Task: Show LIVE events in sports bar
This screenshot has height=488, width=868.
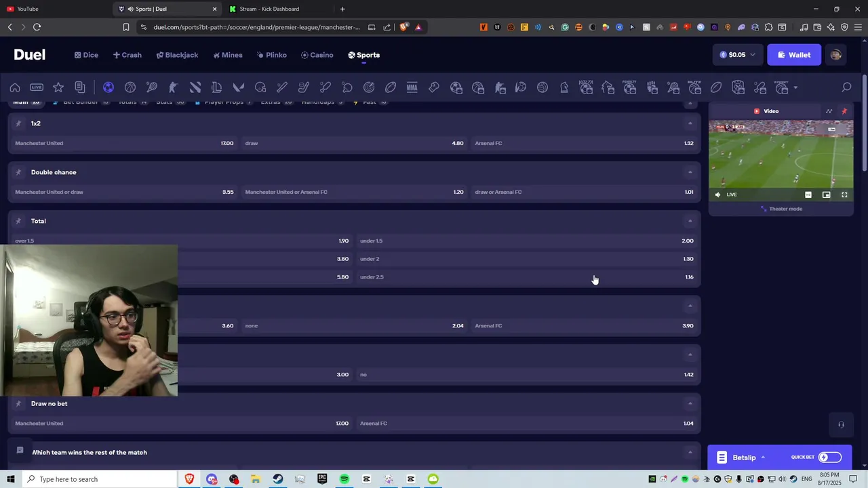Action: pyautogui.click(x=37, y=87)
